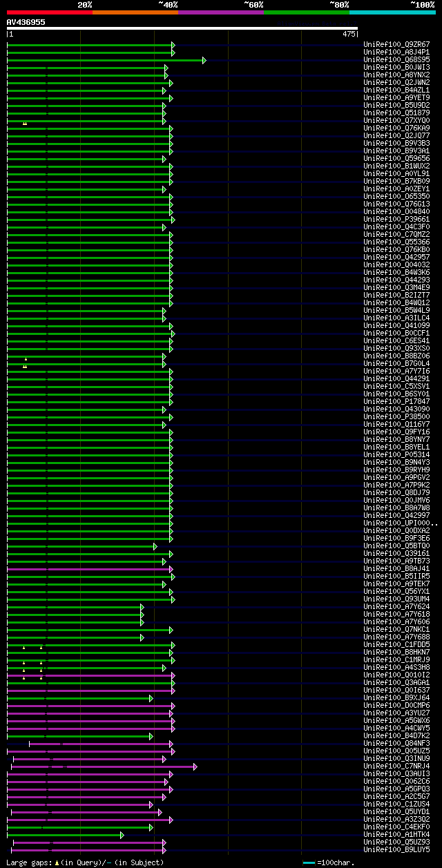442x868 pixels.
Task: Select hit label UniRef100_Q42997
Action: (396, 515)
